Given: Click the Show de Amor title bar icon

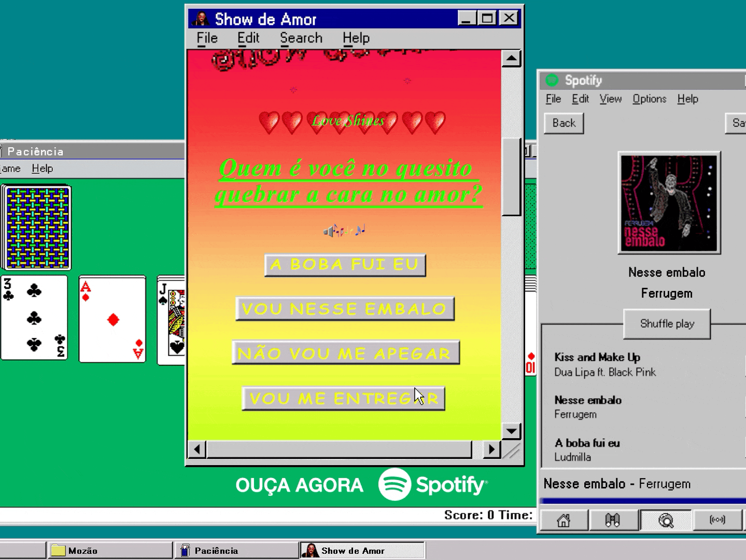Looking at the screenshot, I should tap(200, 19).
